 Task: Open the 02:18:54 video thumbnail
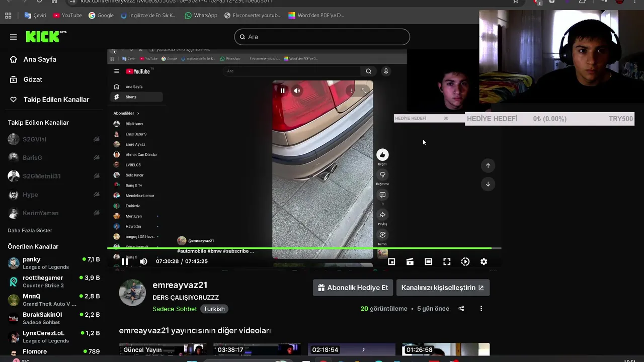point(351,349)
